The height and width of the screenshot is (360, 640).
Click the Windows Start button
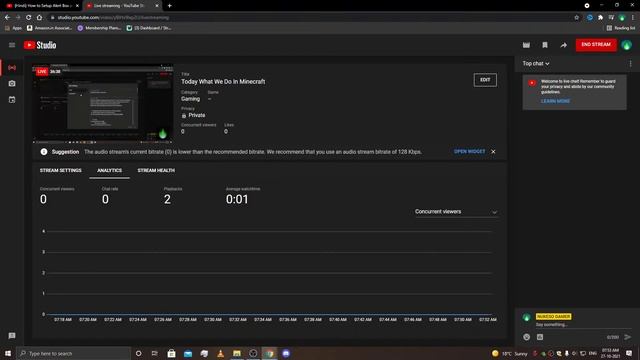click(8, 353)
